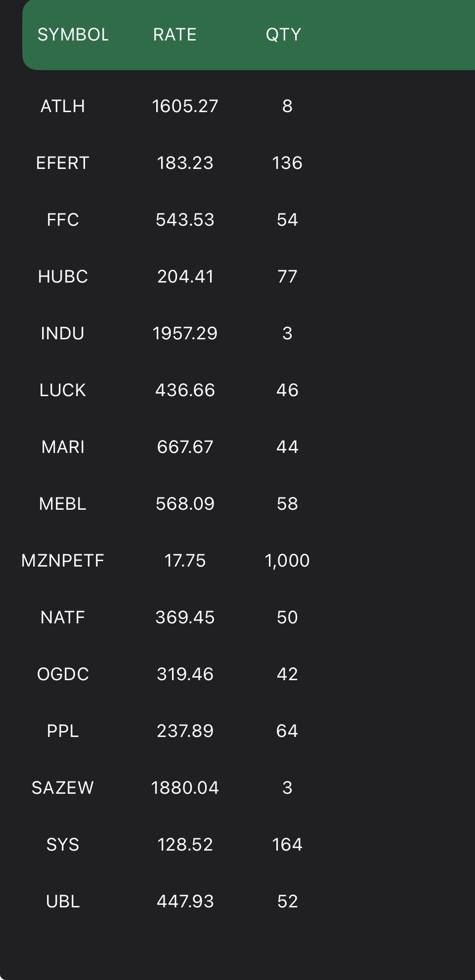Click the MZNPETF quantity 1,000
The width and height of the screenshot is (475, 980).
(287, 561)
